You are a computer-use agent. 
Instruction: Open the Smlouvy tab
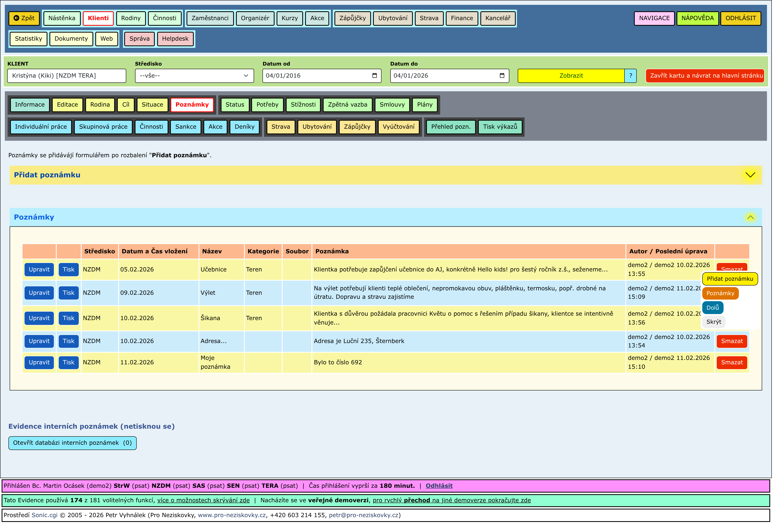click(392, 105)
